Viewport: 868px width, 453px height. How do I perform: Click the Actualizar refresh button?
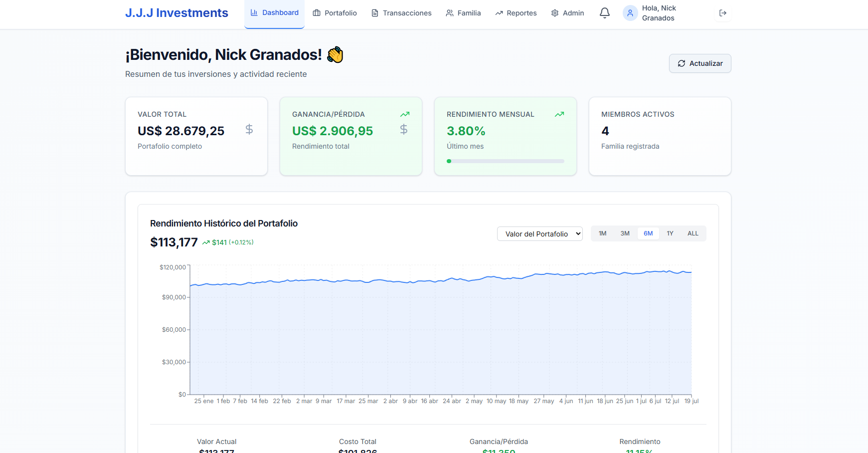(700, 63)
